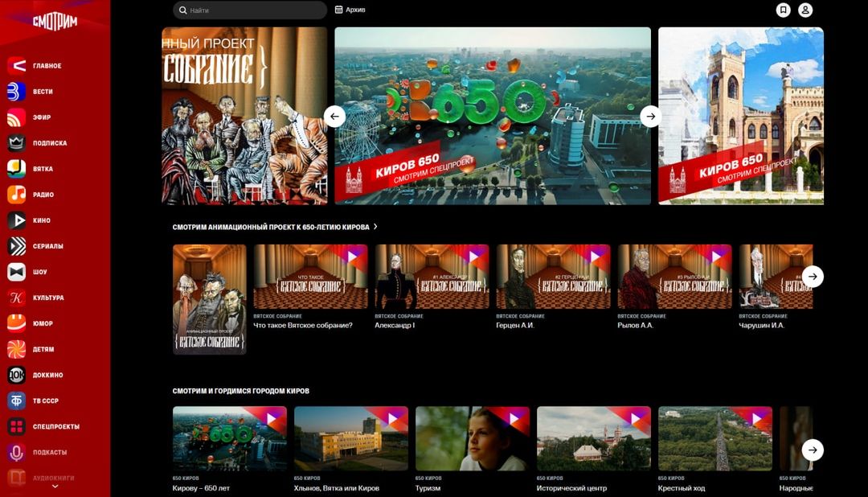This screenshot has height=497, width=868.
Task: Click the Культура sidebar icon
Action: pyautogui.click(x=17, y=298)
